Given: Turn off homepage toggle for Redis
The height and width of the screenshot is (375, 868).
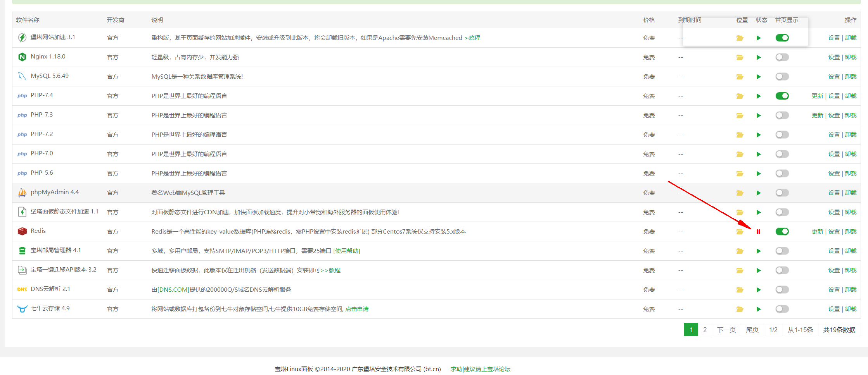Looking at the screenshot, I should [x=782, y=231].
